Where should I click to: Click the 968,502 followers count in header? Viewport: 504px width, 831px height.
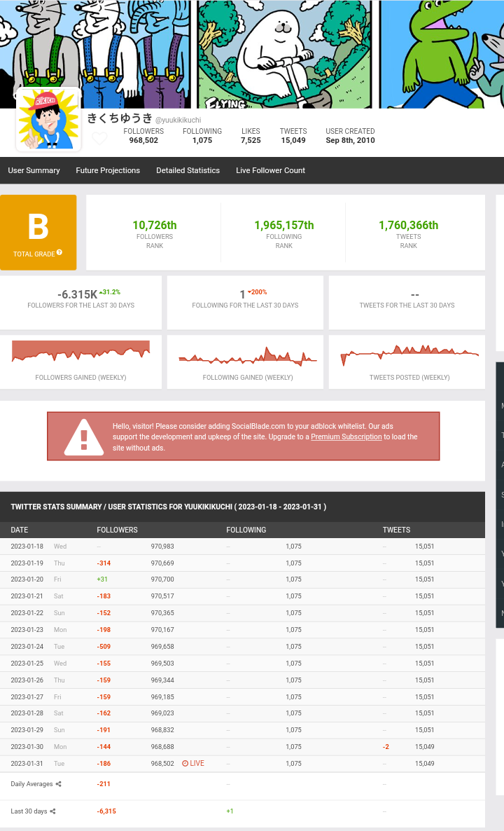pos(143,140)
